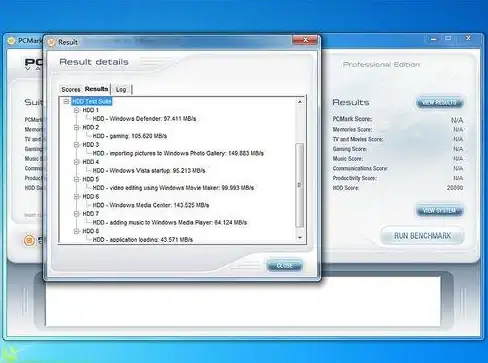Image resolution: width=488 pixels, height=363 pixels.
Task: Close the PCMark window
Action: pos(468,38)
